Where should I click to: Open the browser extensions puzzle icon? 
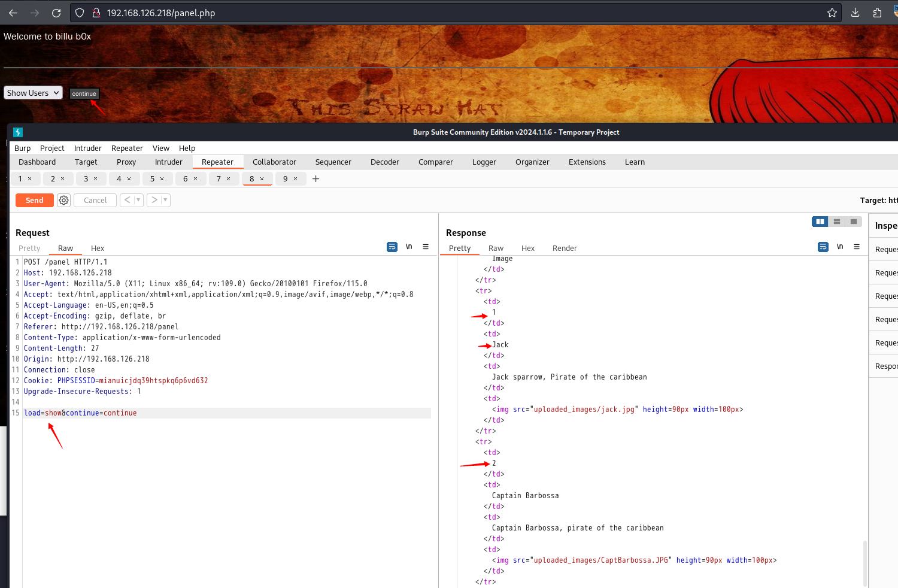click(x=878, y=13)
